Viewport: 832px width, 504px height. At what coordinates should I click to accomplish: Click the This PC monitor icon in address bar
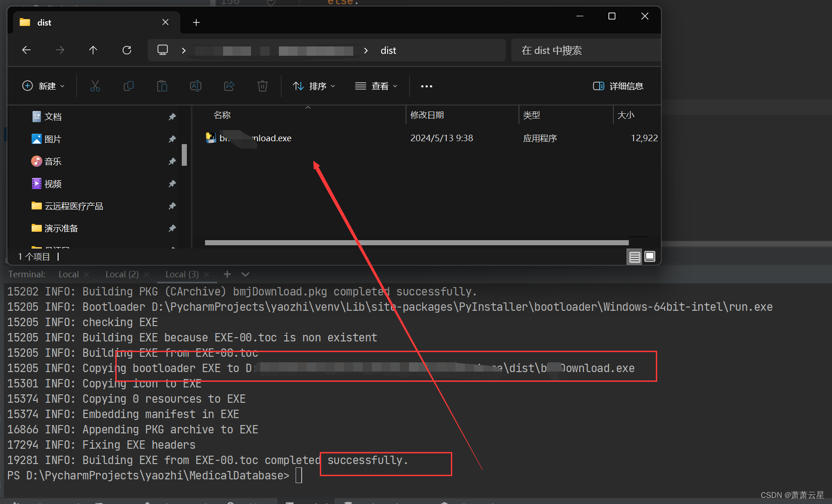point(163,50)
